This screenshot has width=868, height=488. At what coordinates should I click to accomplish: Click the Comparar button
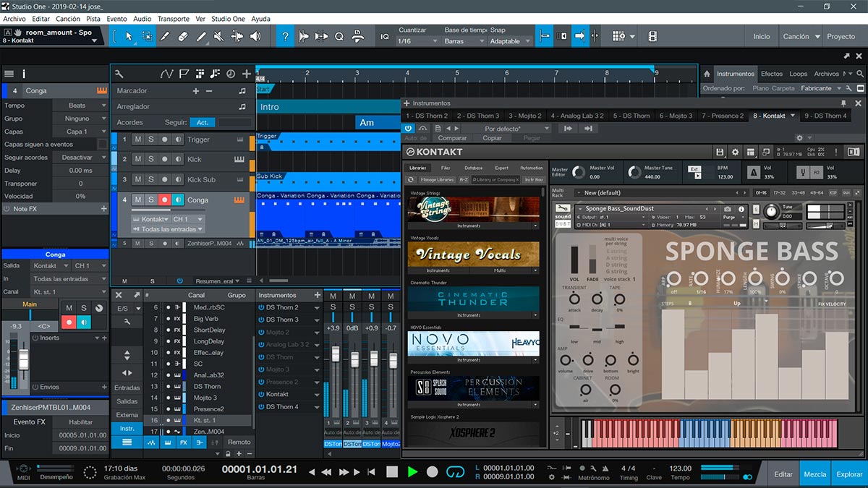[453, 138]
